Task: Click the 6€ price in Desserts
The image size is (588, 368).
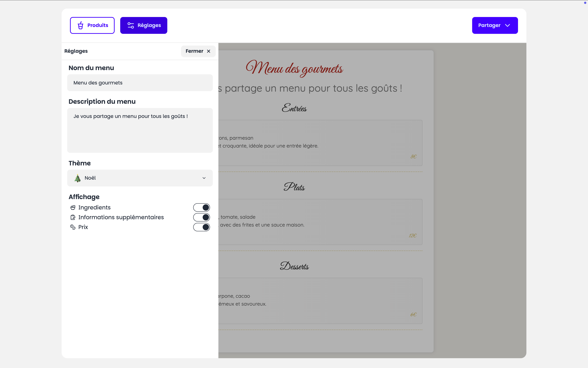Action: click(x=413, y=314)
